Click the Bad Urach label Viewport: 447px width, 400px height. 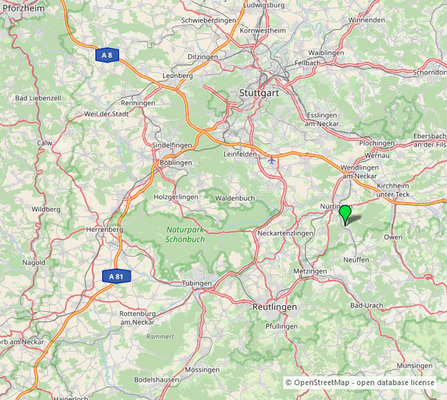point(367,305)
